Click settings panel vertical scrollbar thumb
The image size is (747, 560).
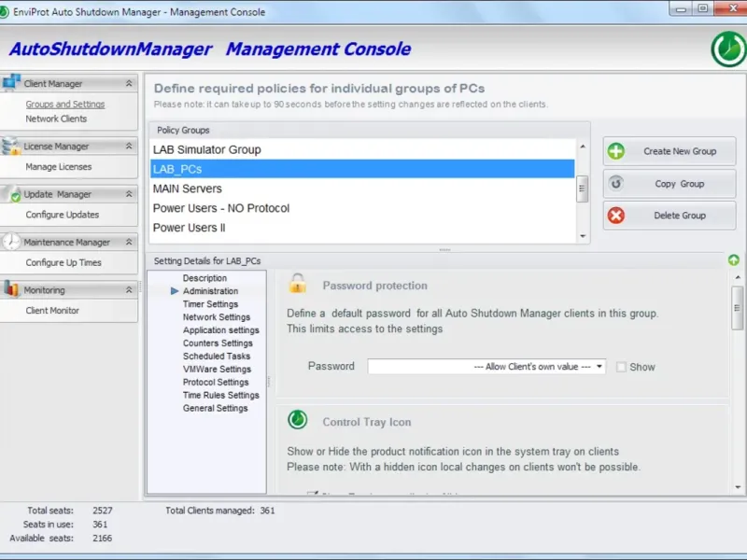pos(738,308)
